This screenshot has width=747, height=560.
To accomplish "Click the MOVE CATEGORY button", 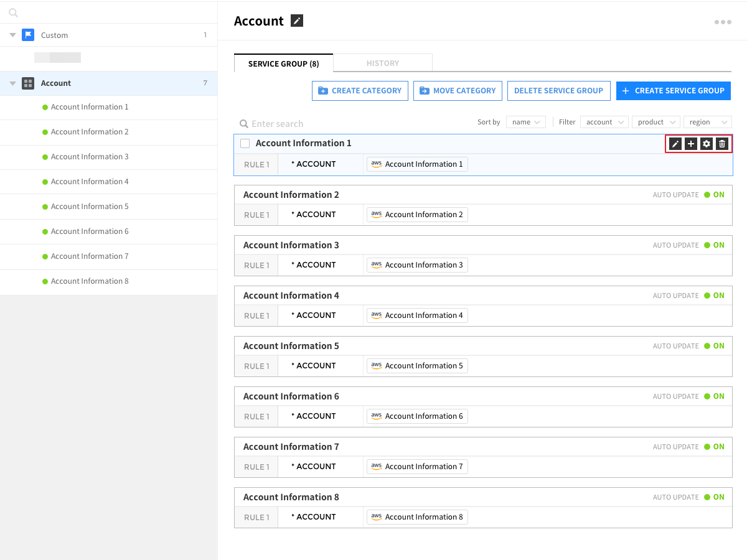I will [x=458, y=90].
